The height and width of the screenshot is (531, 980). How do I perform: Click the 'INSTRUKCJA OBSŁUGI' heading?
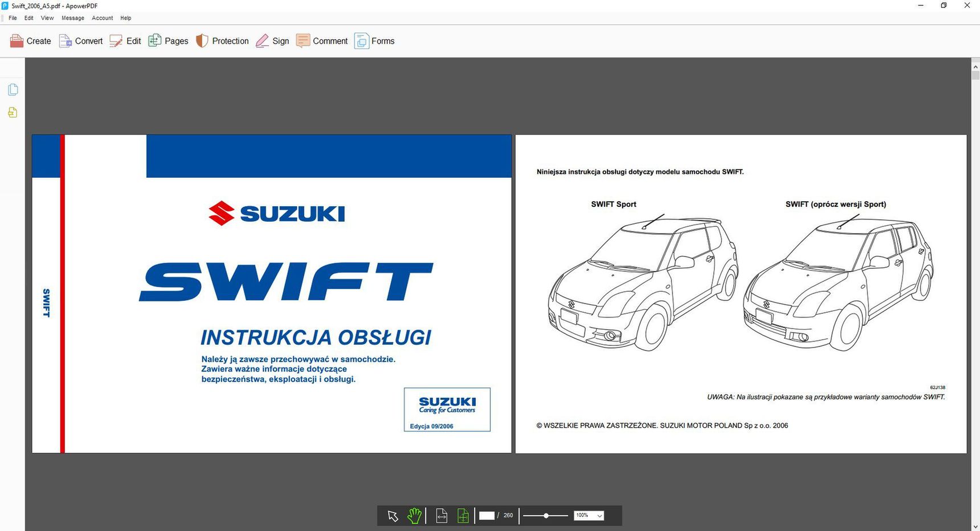pyautogui.click(x=316, y=337)
